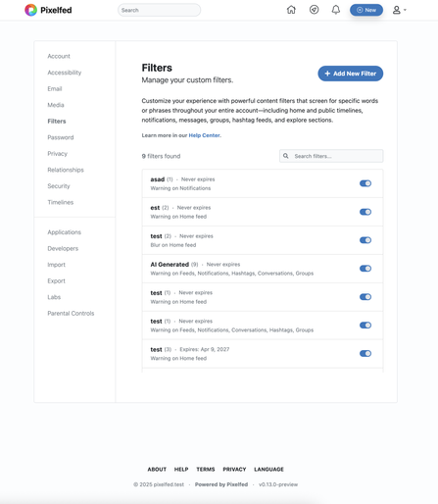Open Media settings in sidebar

[56, 105]
